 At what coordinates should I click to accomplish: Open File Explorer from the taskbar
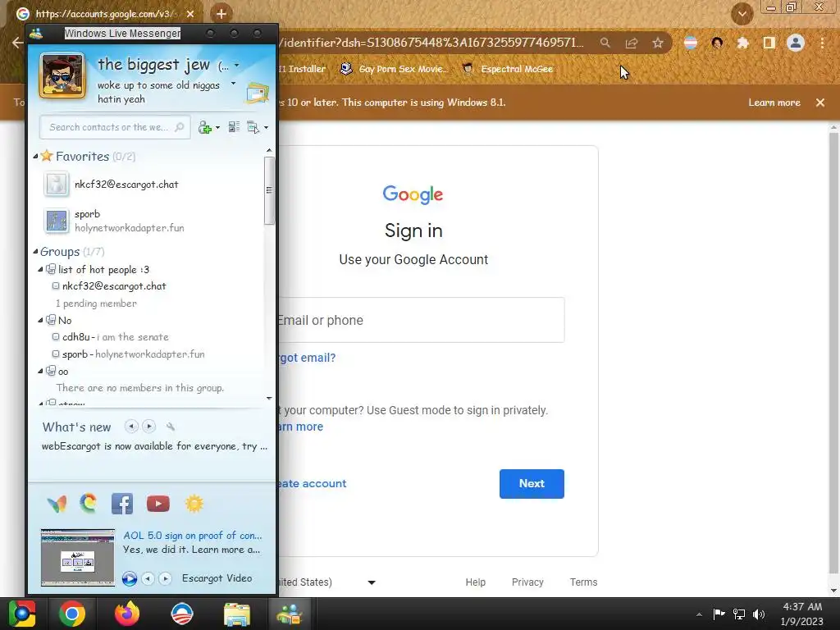tap(237, 614)
